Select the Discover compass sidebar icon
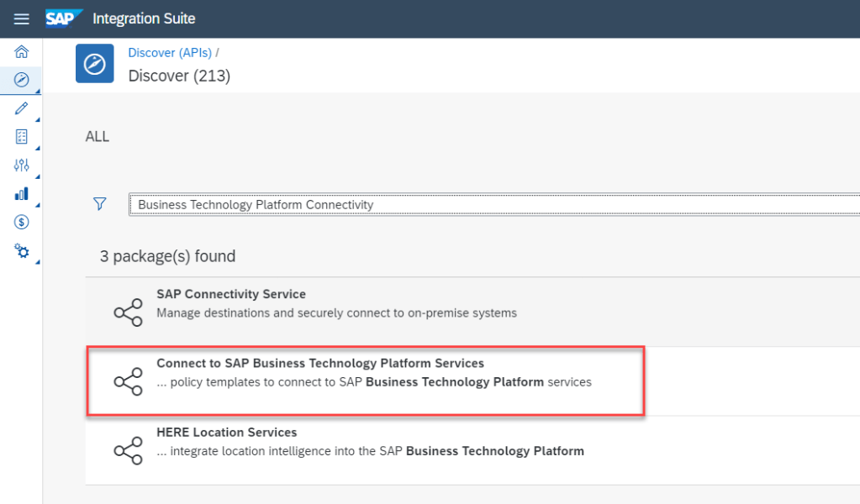This screenshot has height=504, width=860. tap(22, 80)
